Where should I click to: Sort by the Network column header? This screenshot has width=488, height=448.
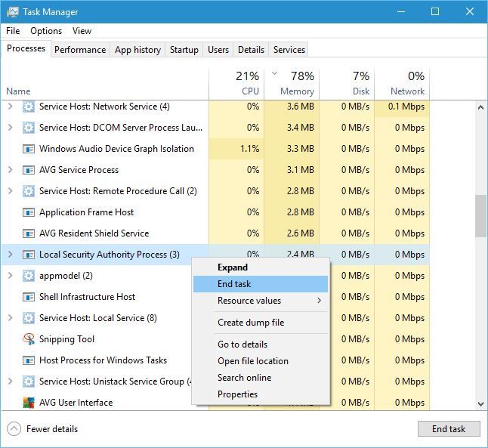[x=402, y=84]
